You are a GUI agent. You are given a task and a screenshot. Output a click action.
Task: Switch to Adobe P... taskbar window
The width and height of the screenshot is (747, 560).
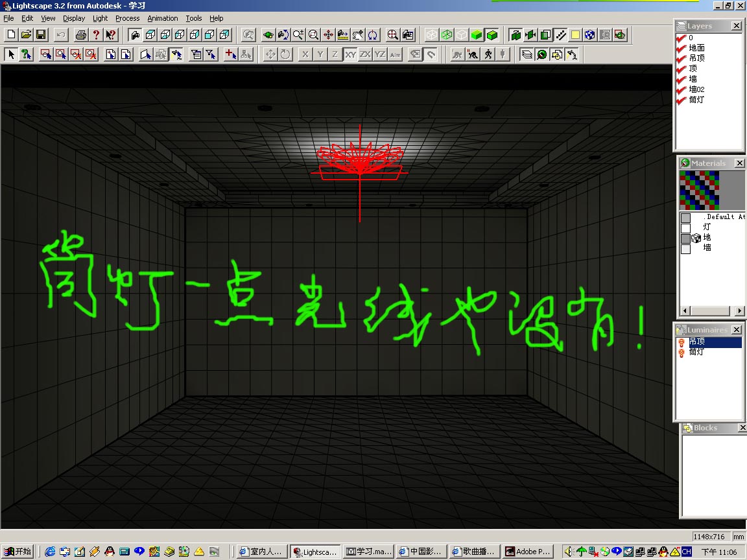[x=528, y=552]
